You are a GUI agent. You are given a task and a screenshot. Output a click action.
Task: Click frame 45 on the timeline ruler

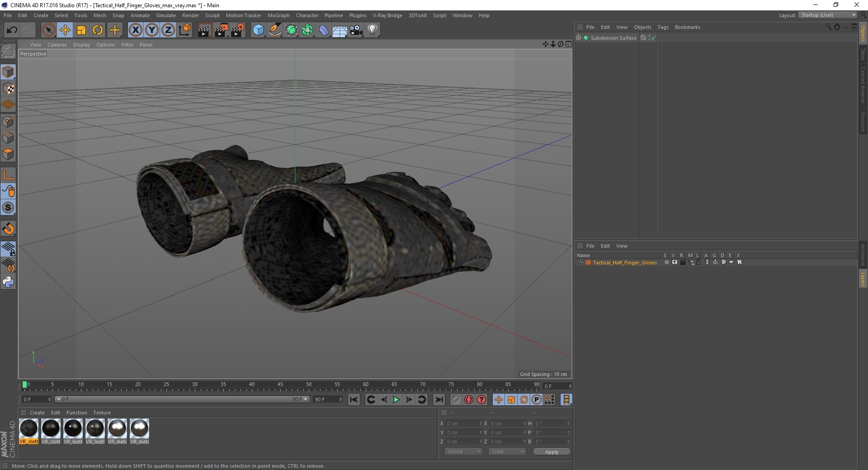(280, 385)
